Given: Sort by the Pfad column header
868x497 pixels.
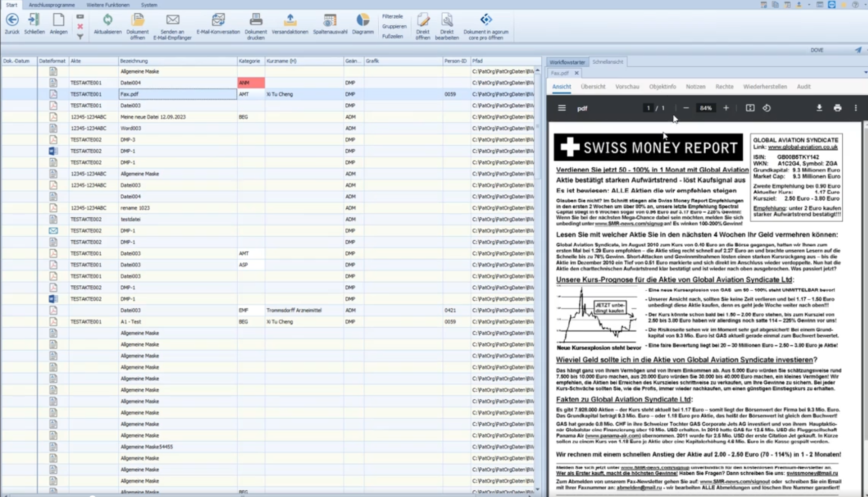Looking at the screenshot, I should 503,61.
